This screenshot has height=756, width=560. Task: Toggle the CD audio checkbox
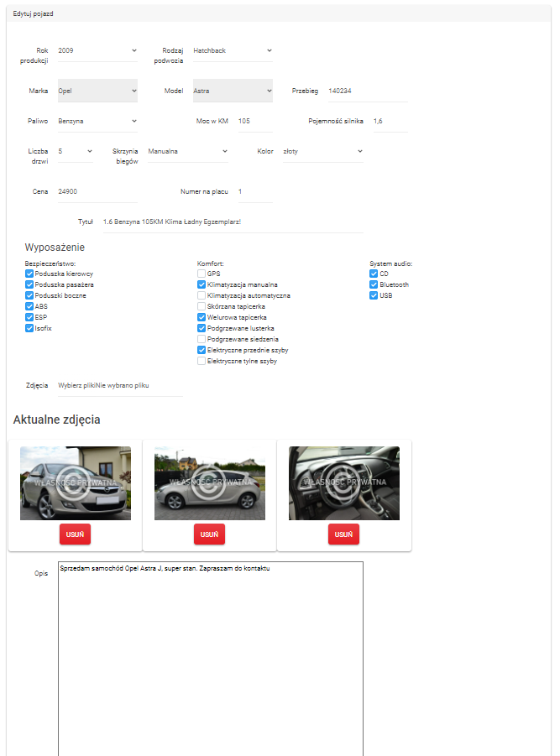[374, 274]
